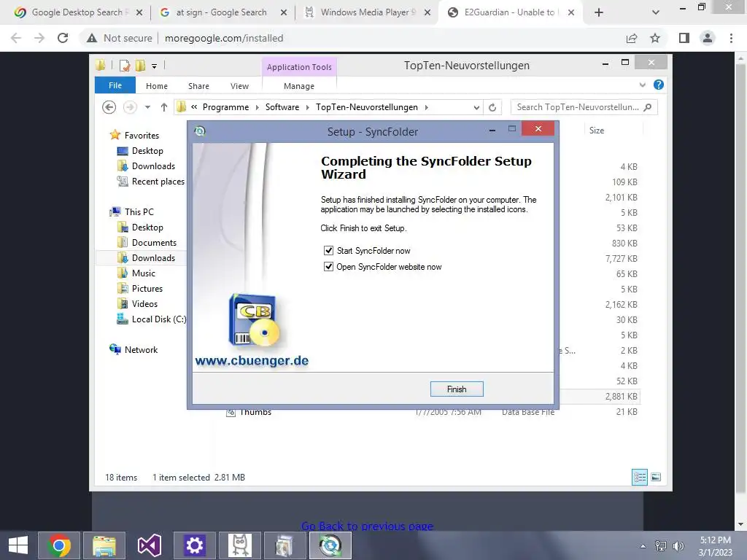Open the Home ribbon tab
The width and height of the screenshot is (747, 560).
[x=157, y=86]
